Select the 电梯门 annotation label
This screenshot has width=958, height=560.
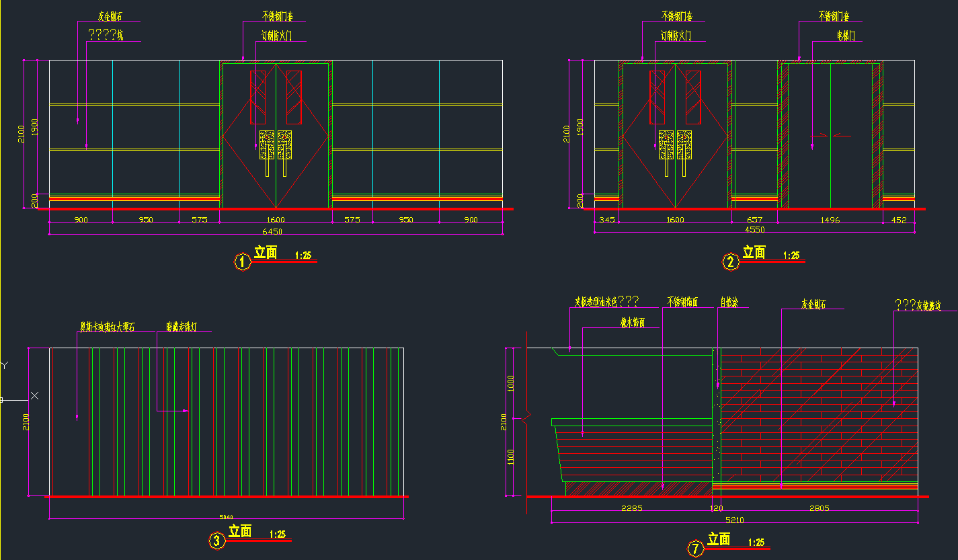(845, 35)
